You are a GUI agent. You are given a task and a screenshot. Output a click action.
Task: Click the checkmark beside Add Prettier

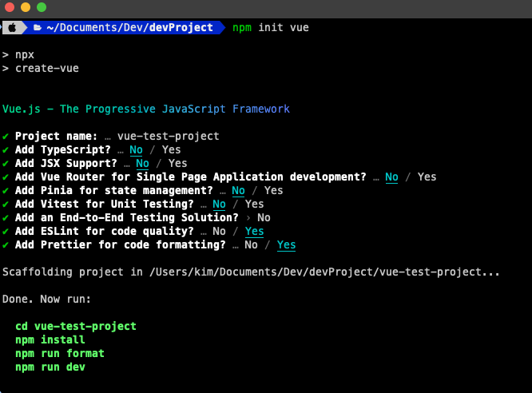6,245
